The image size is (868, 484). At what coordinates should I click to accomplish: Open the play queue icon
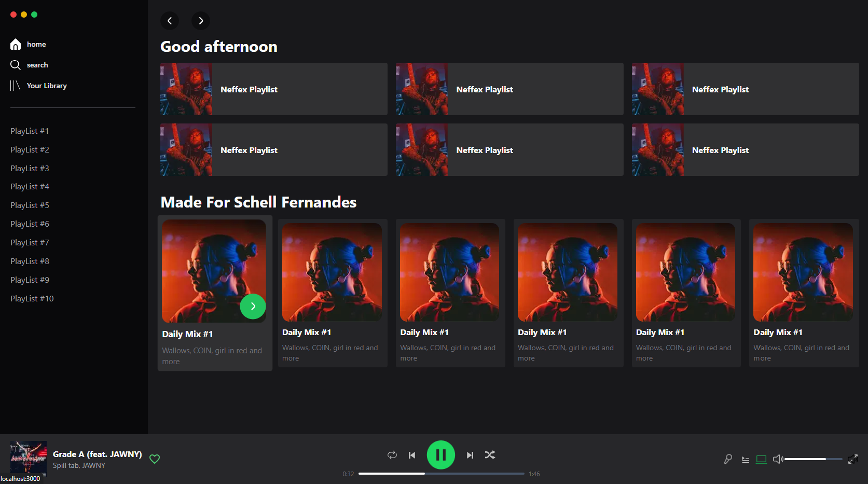point(746,459)
